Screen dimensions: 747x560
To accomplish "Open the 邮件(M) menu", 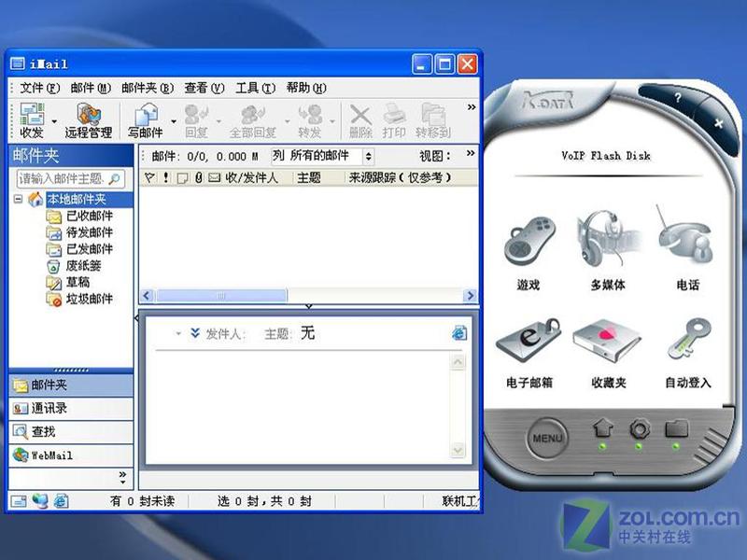I will [91, 88].
